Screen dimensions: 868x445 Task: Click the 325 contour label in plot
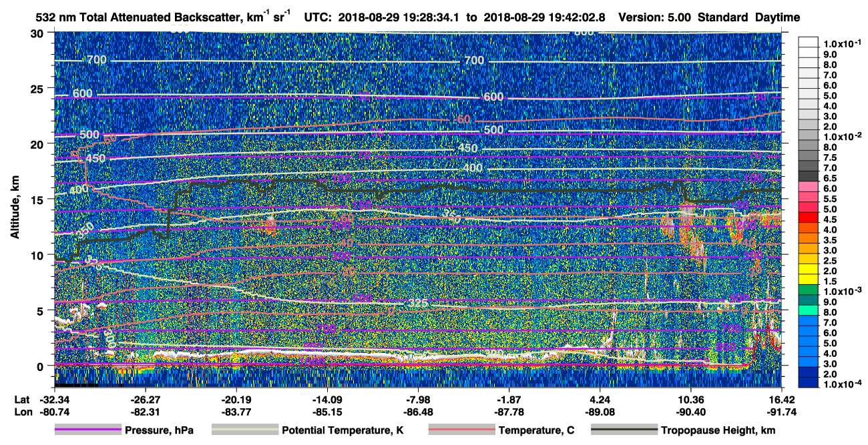tap(417, 304)
